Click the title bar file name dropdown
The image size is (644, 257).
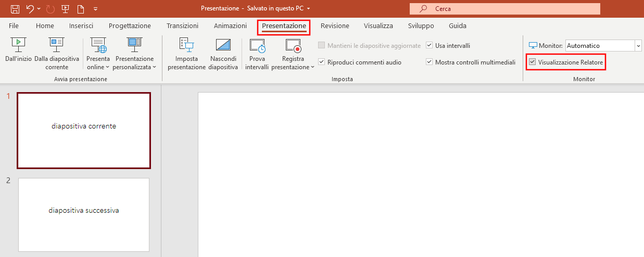point(309,9)
